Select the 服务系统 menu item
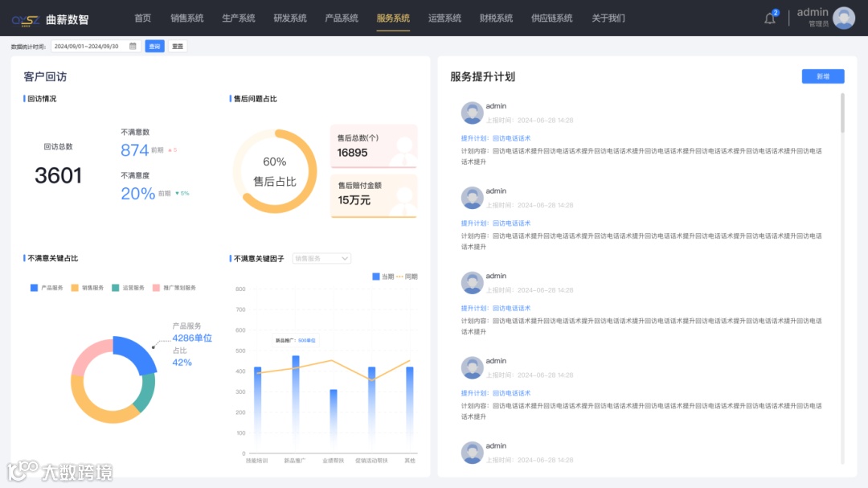This screenshot has height=488, width=868. [x=393, y=18]
